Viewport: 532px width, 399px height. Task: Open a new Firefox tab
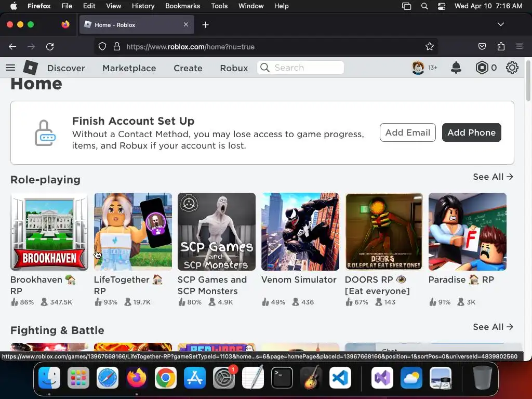tap(205, 25)
